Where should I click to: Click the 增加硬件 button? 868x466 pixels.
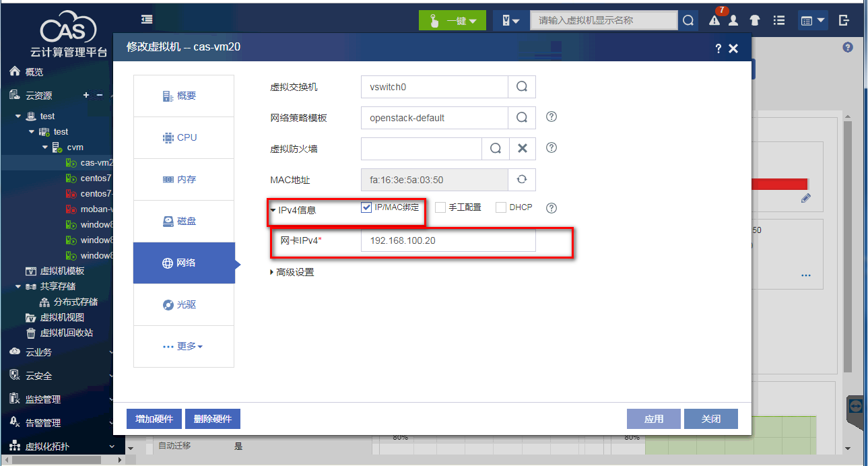point(154,419)
